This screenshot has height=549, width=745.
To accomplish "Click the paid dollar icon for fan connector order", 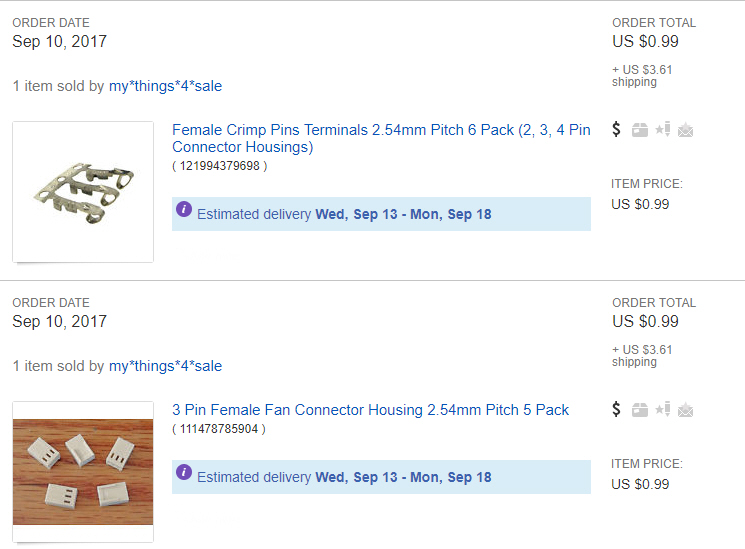I will [616, 409].
